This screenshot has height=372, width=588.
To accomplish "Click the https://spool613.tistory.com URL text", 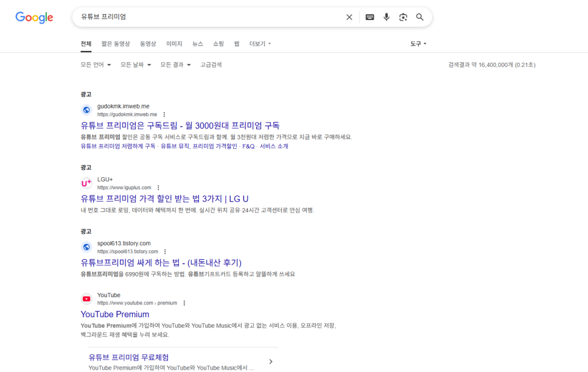I will click(x=127, y=251).
